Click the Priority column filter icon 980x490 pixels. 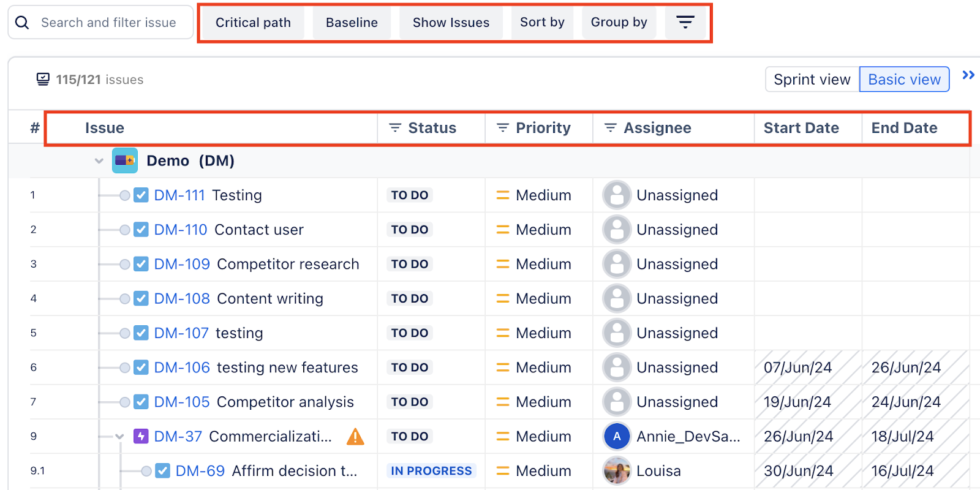click(503, 127)
